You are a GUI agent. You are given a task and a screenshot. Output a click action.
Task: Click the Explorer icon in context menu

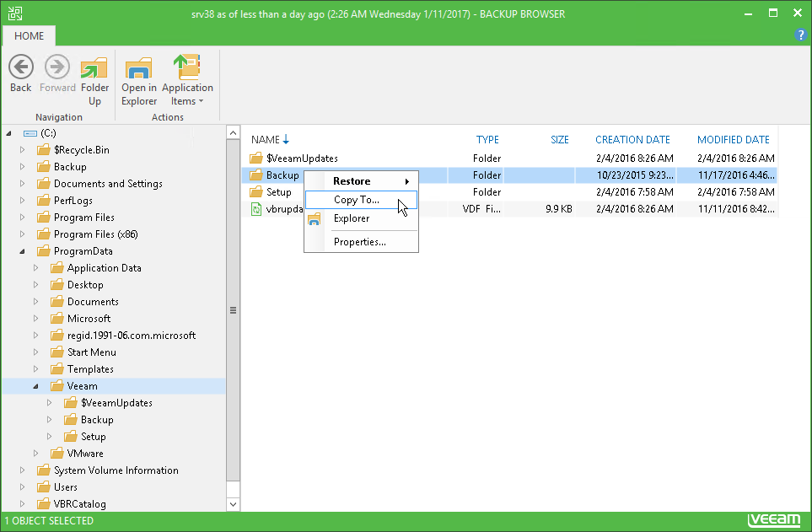pyautogui.click(x=315, y=219)
